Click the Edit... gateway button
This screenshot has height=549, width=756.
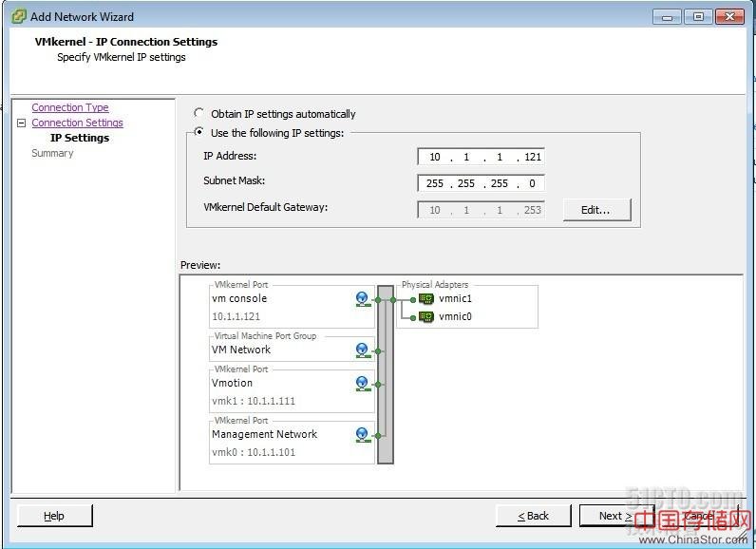tap(596, 210)
